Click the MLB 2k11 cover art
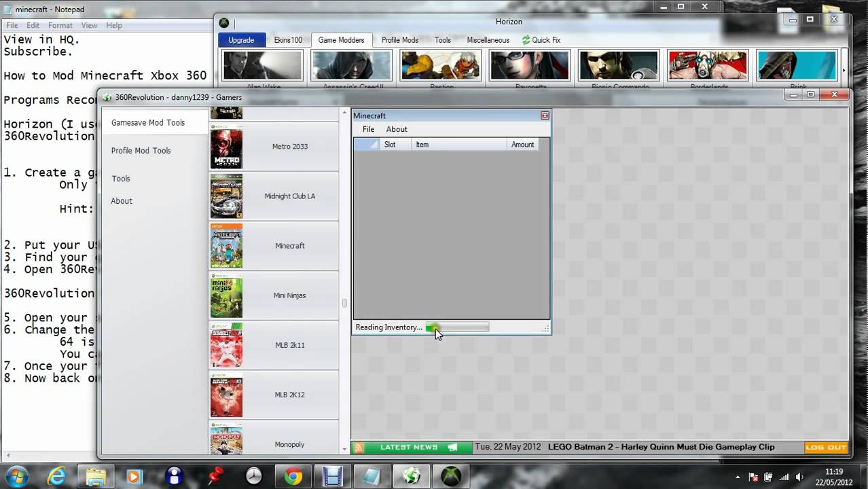This screenshot has width=868, height=489. [x=226, y=345]
